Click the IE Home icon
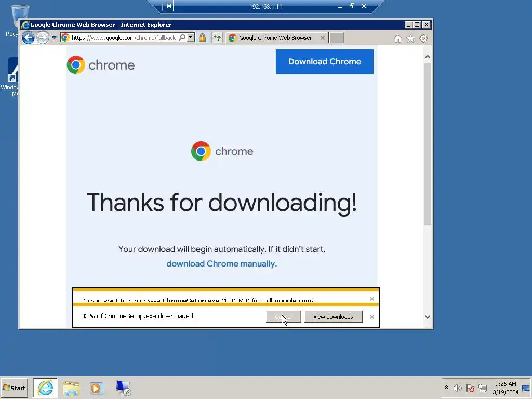This screenshot has width=532, height=399. 398,38
